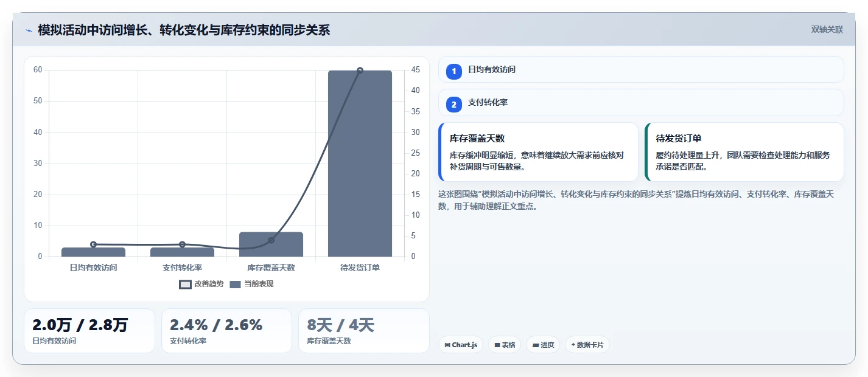868x377 pixels.
Task: Select the 8天 / 4天 stat card
Action: tap(364, 331)
